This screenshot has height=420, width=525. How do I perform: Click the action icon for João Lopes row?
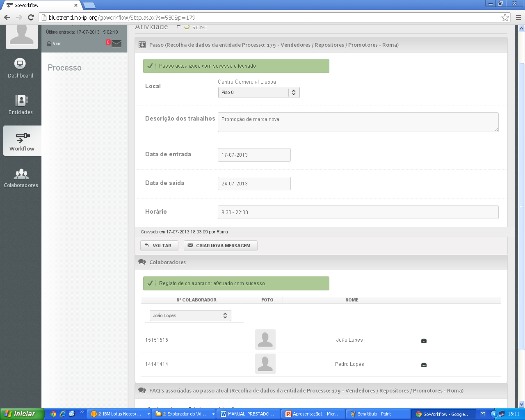click(x=424, y=340)
